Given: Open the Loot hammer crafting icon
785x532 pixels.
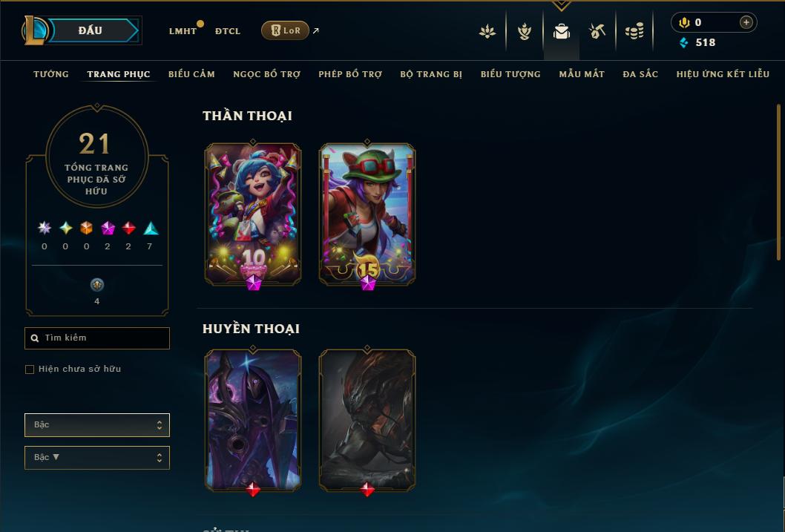Looking at the screenshot, I should point(597,31).
